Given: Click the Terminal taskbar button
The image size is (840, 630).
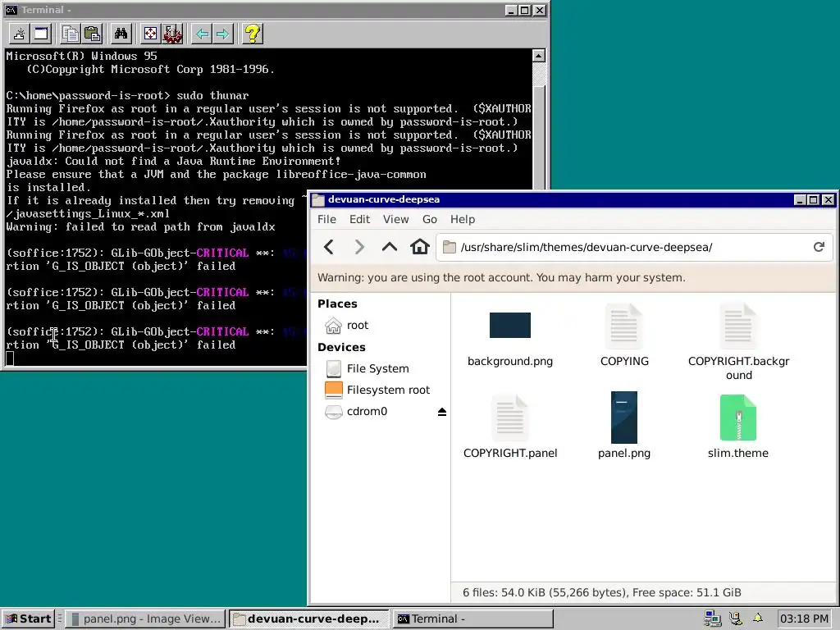Looking at the screenshot, I should tap(472, 619).
